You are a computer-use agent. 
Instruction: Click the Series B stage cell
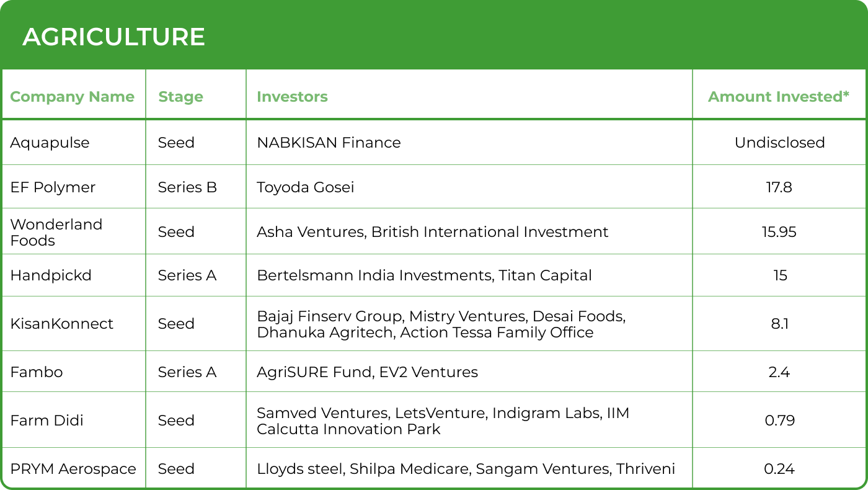click(x=187, y=187)
